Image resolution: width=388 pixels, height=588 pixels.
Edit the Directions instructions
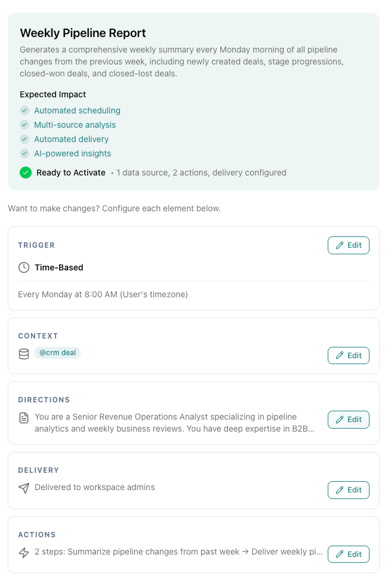[x=349, y=420]
